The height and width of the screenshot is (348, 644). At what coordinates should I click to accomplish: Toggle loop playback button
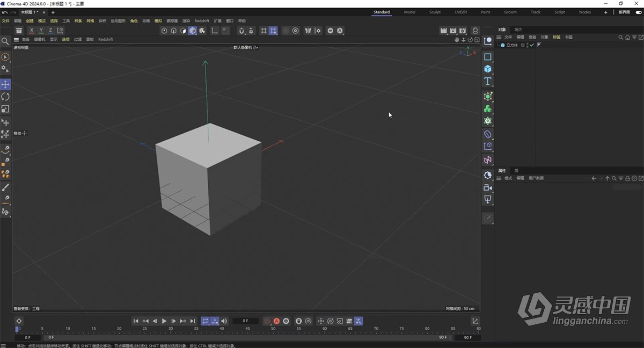click(x=205, y=321)
